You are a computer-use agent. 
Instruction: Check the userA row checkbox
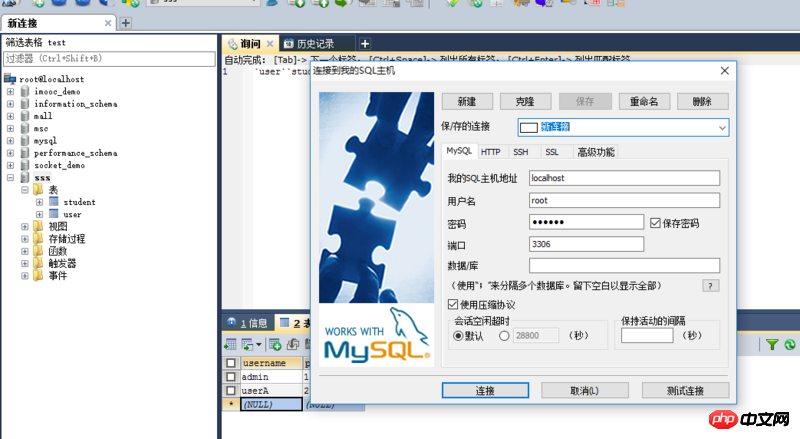coord(231,391)
